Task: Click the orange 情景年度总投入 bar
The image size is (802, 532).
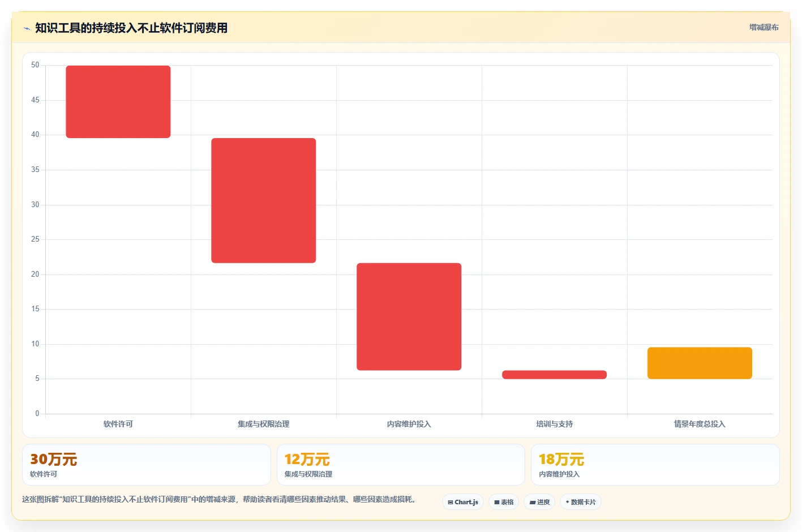Action: [700, 363]
